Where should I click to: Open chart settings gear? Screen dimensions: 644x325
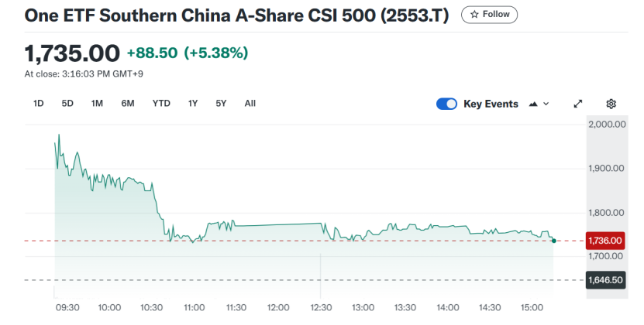pyautogui.click(x=611, y=104)
